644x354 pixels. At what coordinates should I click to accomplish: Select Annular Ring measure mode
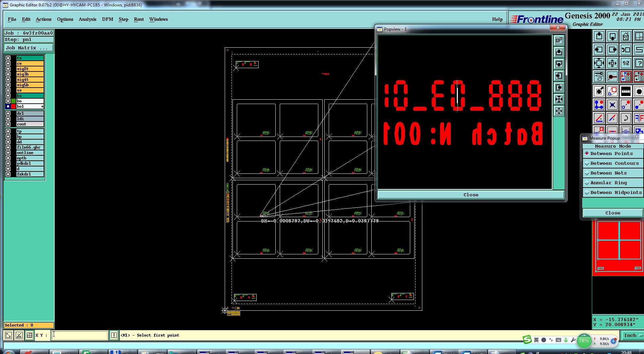point(613,183)
